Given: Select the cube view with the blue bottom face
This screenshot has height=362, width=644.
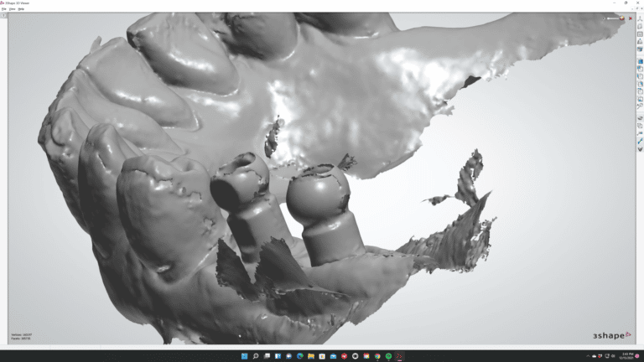Looking at the screenshot, I should coord(640,99).
